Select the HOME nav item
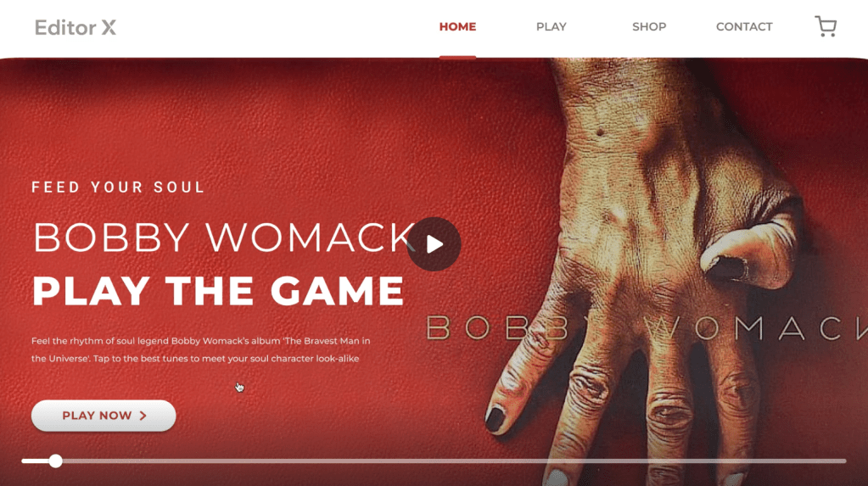868x486 pixels. click(457, 26)
